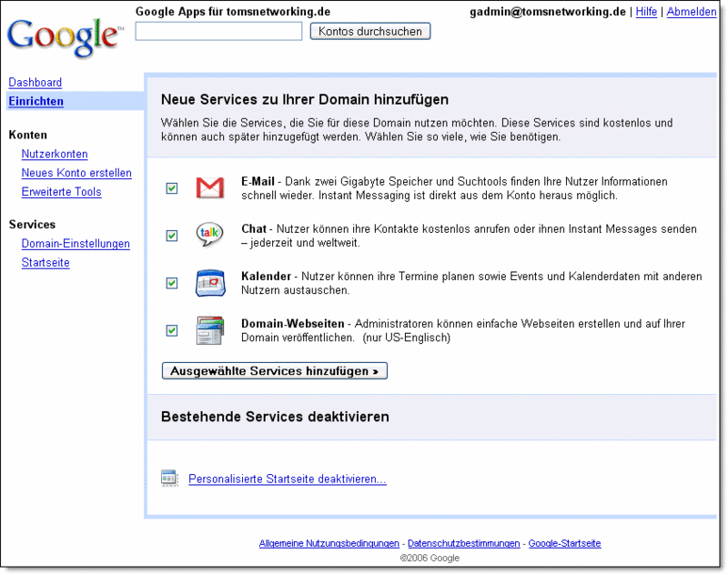Click the Domain-Webseiten pages icon
The image size is (728, 575).
pos(210,330)
